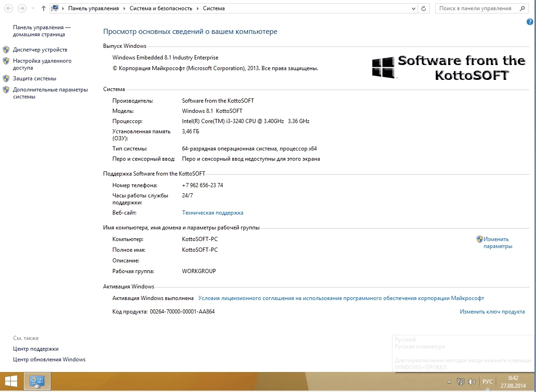Image resolution: width=536 pixels, height=392 pixels.
Task: Click 'Перо и сенсорный ввод недоступны' value
Action: (251, 159)
